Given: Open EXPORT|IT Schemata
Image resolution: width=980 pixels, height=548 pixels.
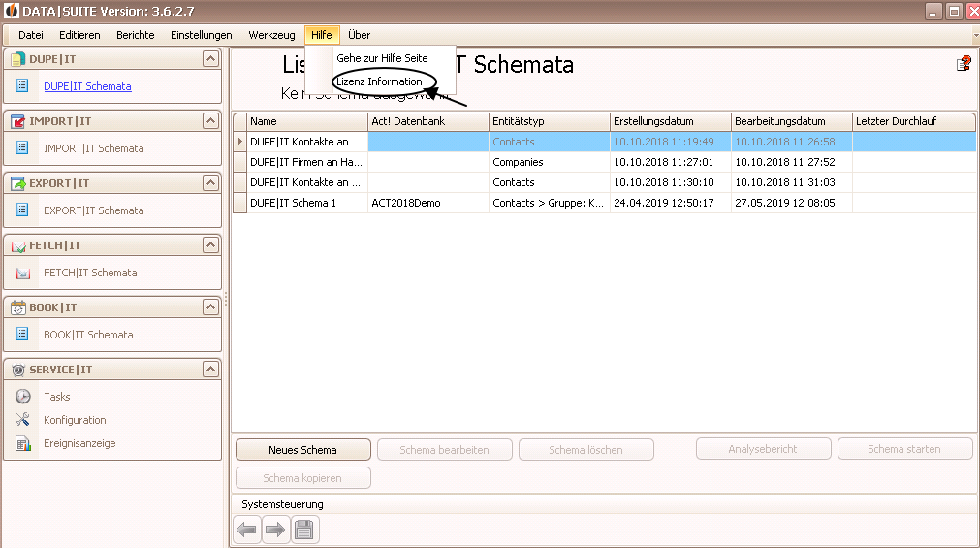Looking at the screenshot, I should click(94, 210).
